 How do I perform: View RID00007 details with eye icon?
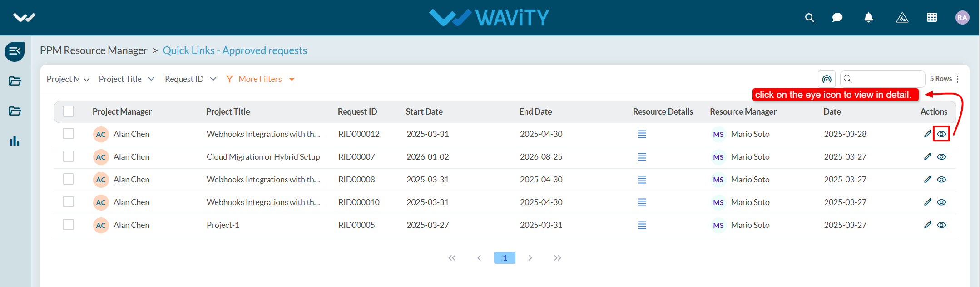[941, 157]
